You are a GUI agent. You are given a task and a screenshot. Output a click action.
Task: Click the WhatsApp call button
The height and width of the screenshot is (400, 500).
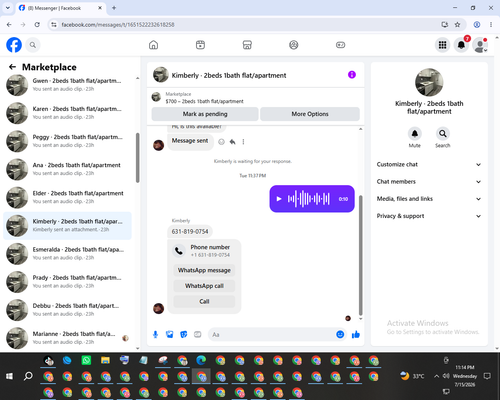(204, 286)
